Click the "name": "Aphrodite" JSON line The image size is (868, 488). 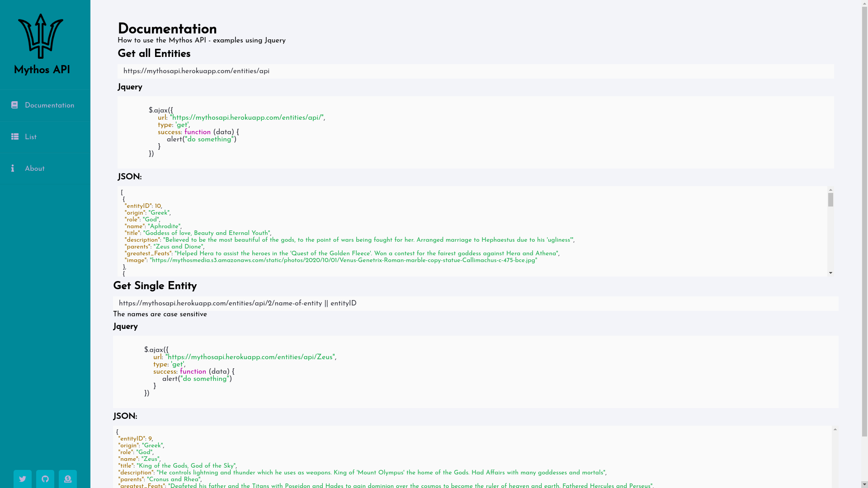153,226
